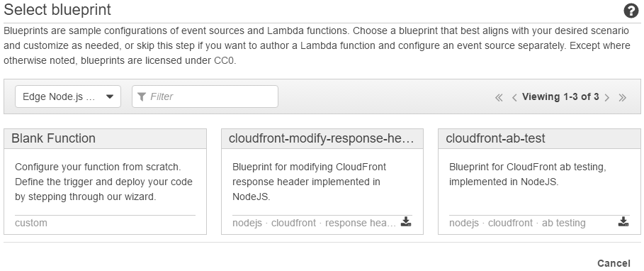Image resolution: width=644 pixels, height=271 pixels.
Task: Choose the cloudfront-ab-test blueprint title
Action: (495, 138)
